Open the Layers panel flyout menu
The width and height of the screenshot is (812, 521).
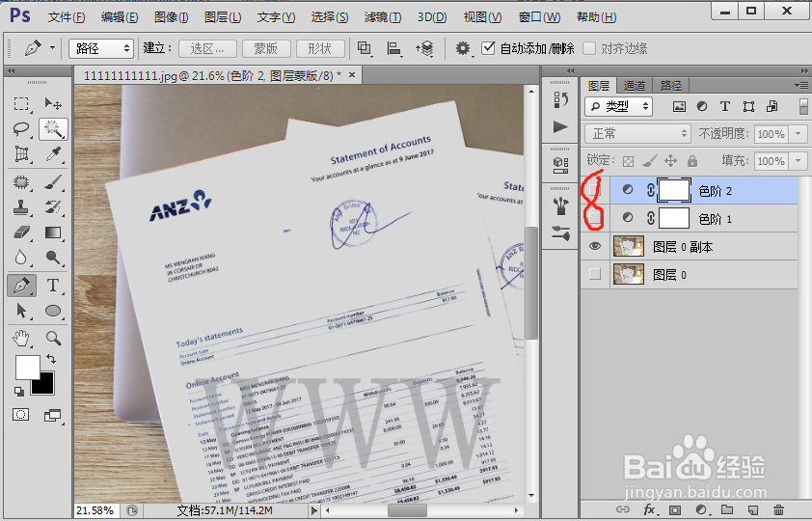pos(800,85)
